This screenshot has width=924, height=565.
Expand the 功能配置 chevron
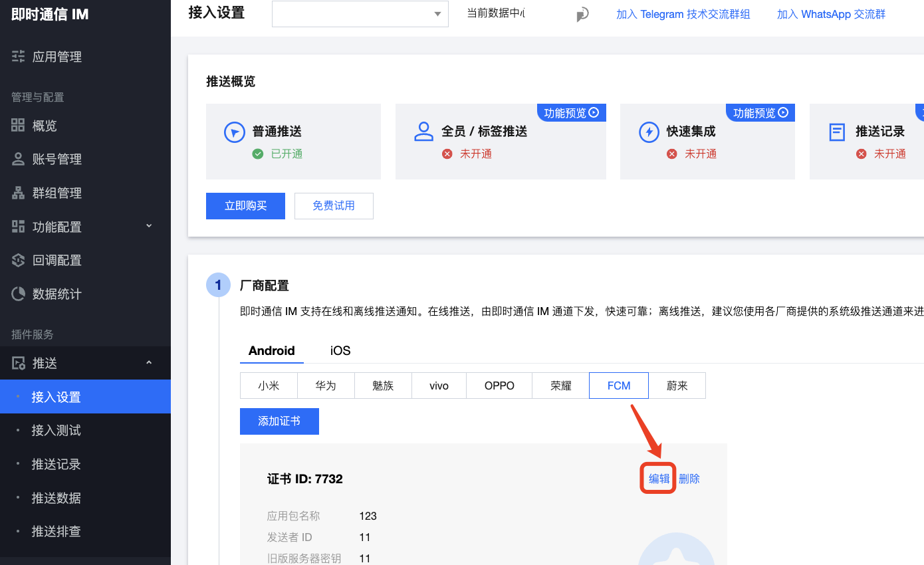coord(149,226)
